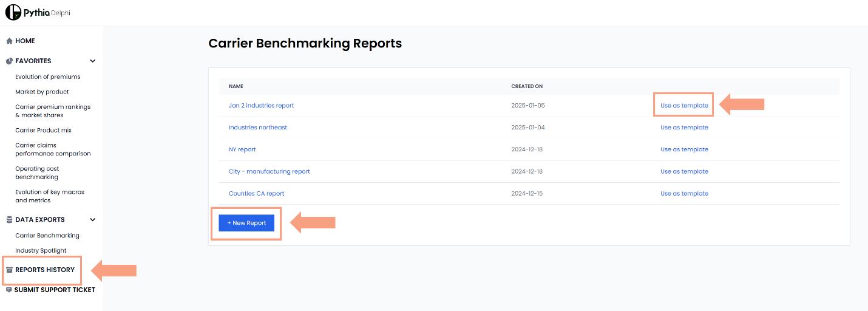Use Jan 2 industries report as template

(684, 106)
